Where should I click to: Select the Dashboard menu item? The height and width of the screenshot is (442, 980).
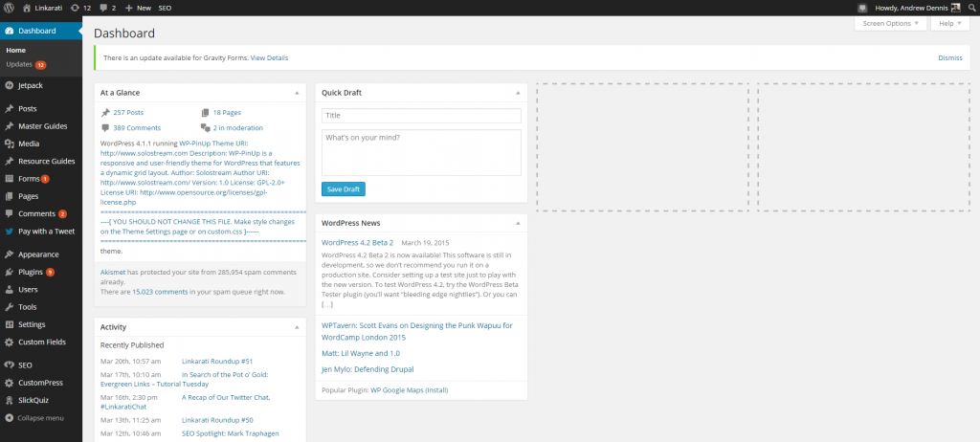click(41, 31)
